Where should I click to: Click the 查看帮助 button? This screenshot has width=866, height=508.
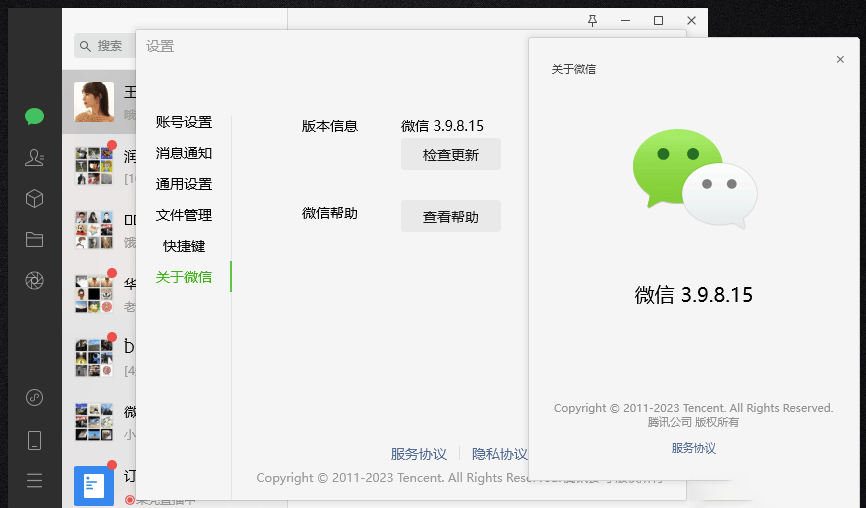click(x=451, y=216)
